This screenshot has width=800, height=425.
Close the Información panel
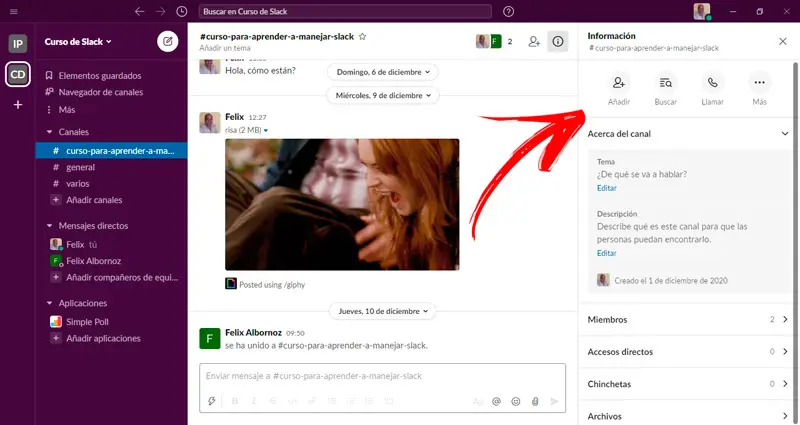click(783, 41)
